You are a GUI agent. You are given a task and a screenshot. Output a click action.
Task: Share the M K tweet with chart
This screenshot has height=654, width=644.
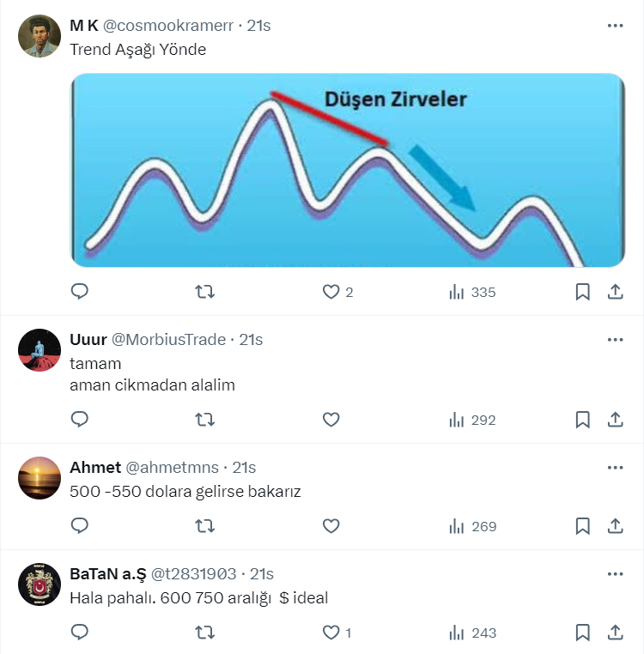615,292
